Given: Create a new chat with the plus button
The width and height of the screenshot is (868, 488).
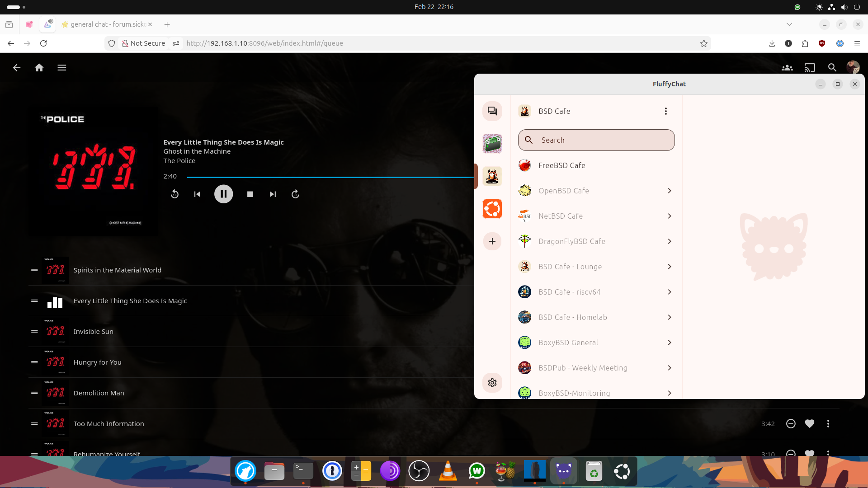Looking at the screenshot, I should coord(492,241).
